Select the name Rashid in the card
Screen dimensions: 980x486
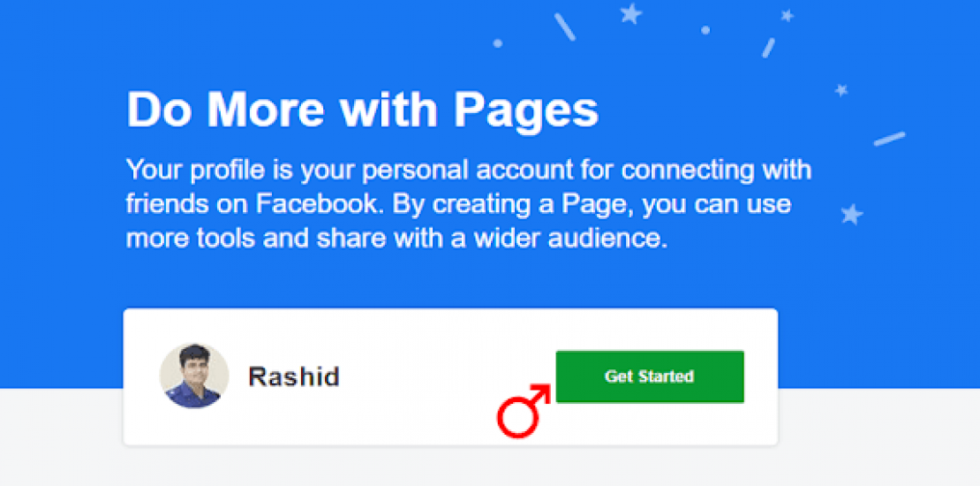click(x=293, y=376)
